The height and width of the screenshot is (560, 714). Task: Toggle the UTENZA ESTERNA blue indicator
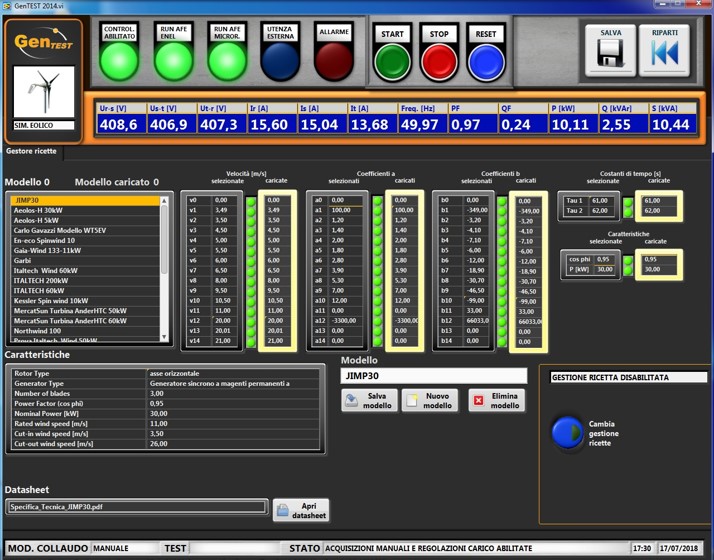[x=280, y=62]
